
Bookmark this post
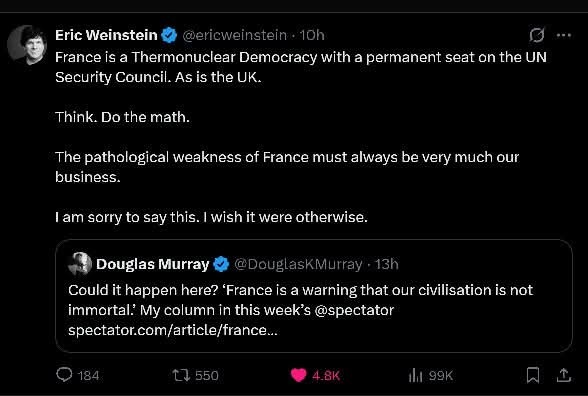tap(533, 375)
